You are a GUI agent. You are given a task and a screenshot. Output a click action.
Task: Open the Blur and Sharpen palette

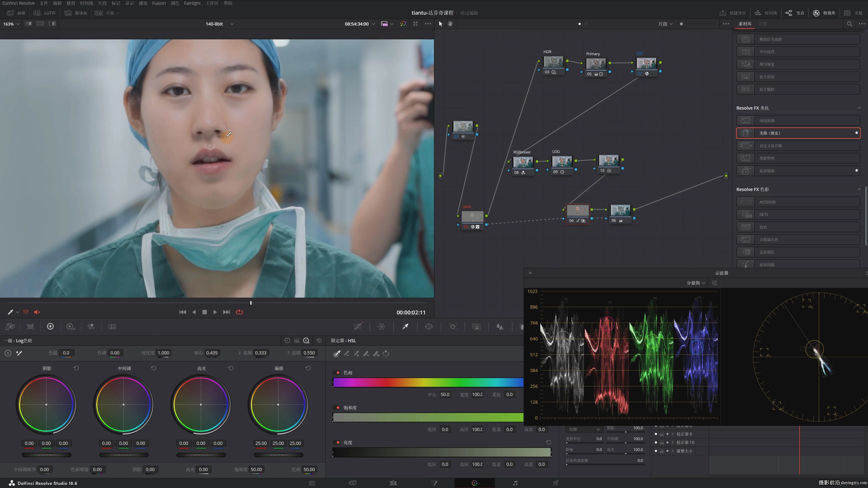pos(500,326)
